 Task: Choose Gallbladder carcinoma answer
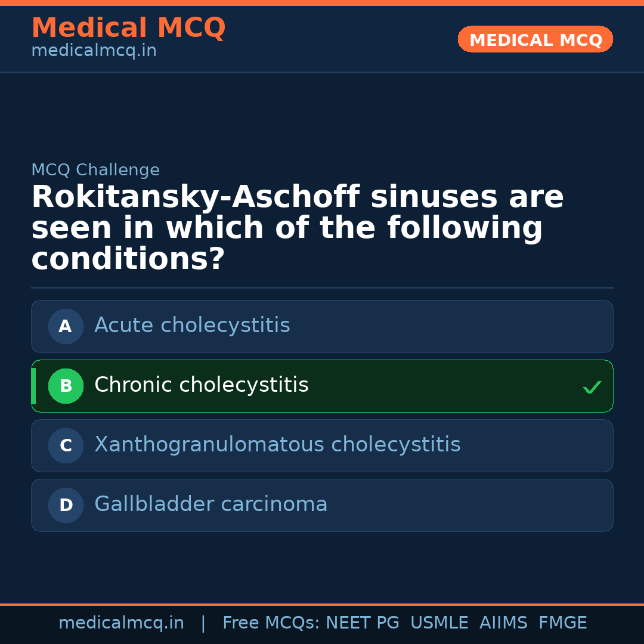point(211,504)
